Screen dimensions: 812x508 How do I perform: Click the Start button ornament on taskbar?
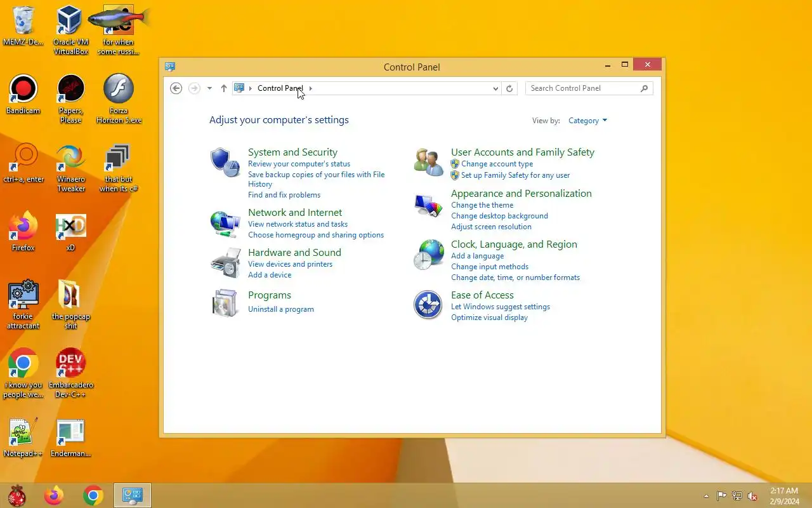tap(16, 495)
